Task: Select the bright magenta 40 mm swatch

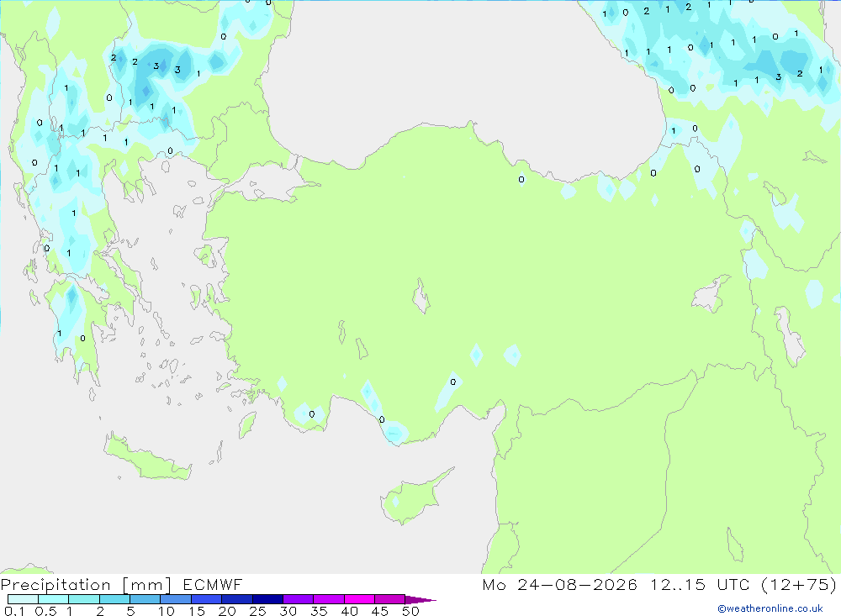Action: tap(359, 599)
